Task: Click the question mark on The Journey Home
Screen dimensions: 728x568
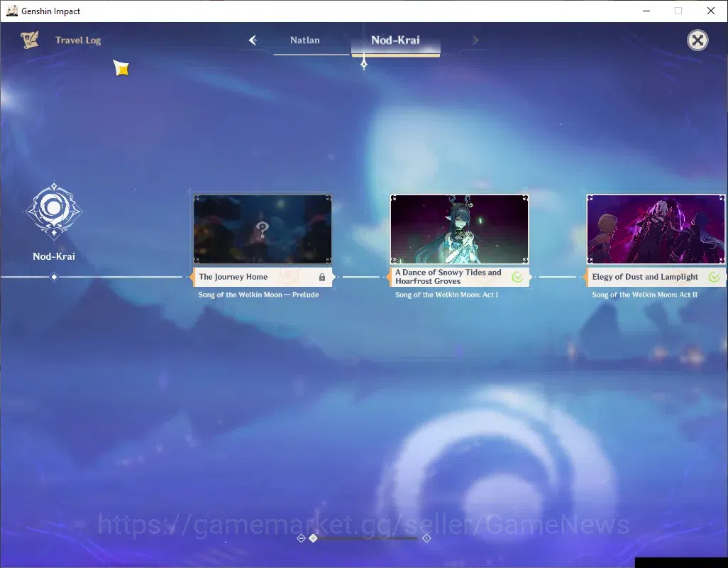Action: (x=263, y=229)
